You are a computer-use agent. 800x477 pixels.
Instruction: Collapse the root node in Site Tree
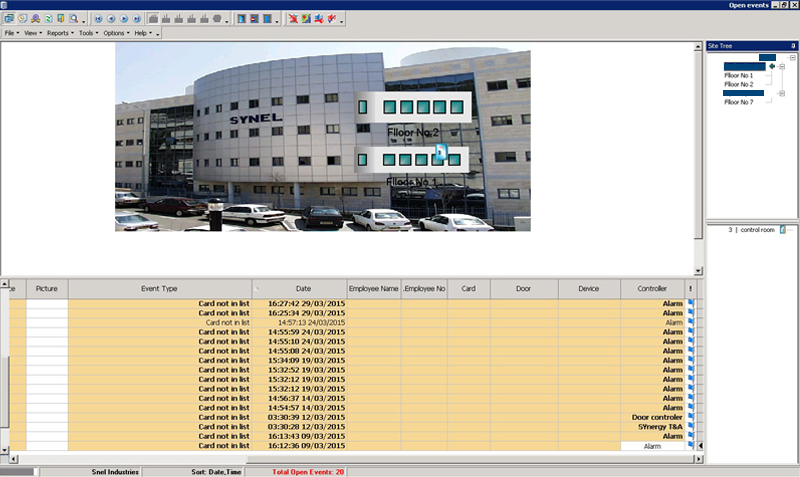[x=793, y=58]
